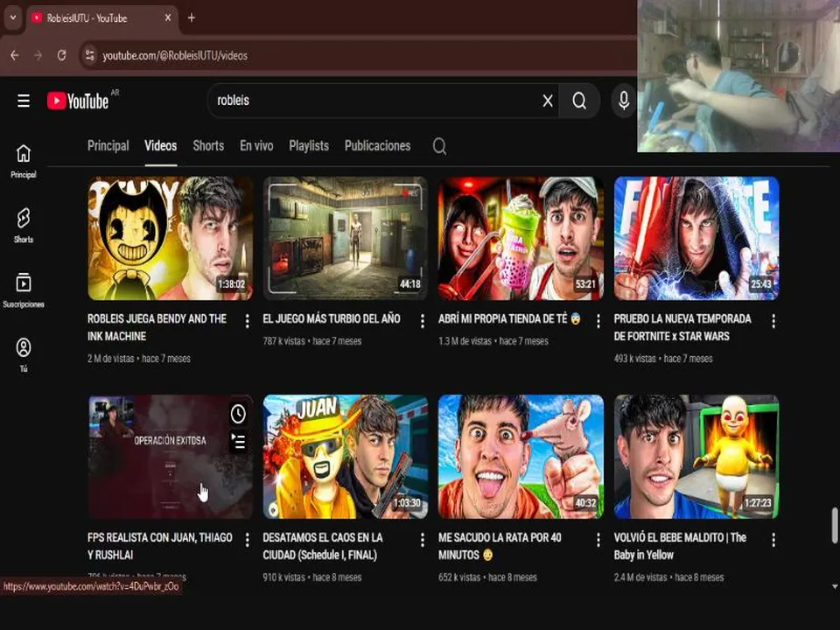Open the En vivo channel tab
Viewport: 840px width, 630px height.
pyautogui.click(x=256, y=146)
